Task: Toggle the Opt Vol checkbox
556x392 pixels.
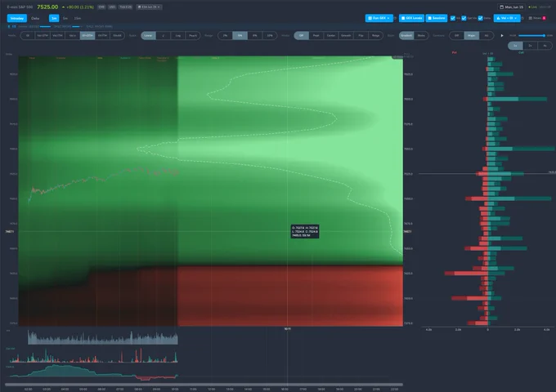Action: tap(464, 18)
